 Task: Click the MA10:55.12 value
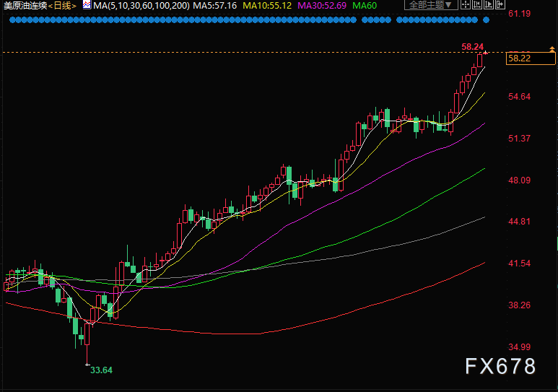click(x=267, y=5)
